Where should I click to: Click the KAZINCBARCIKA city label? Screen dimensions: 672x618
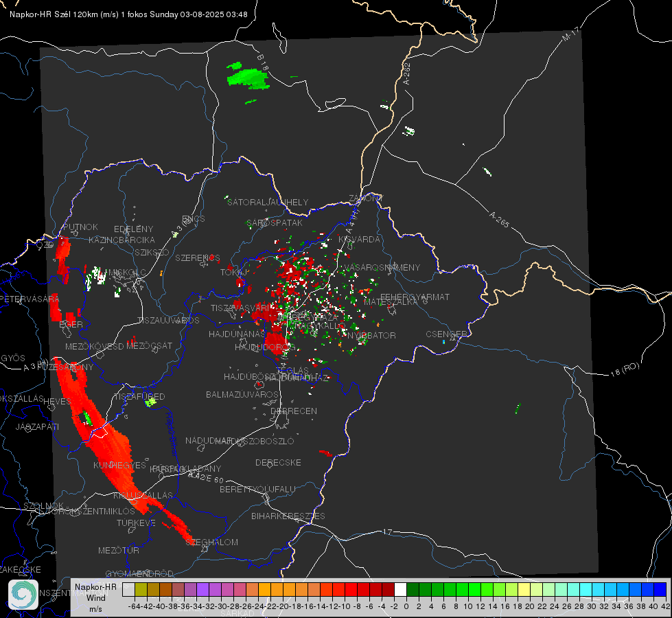click(x=121, y=240)
